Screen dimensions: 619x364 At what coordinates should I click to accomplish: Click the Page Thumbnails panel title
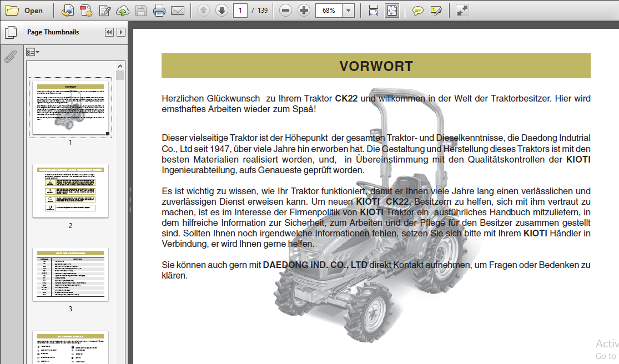(x=53, y=32)
